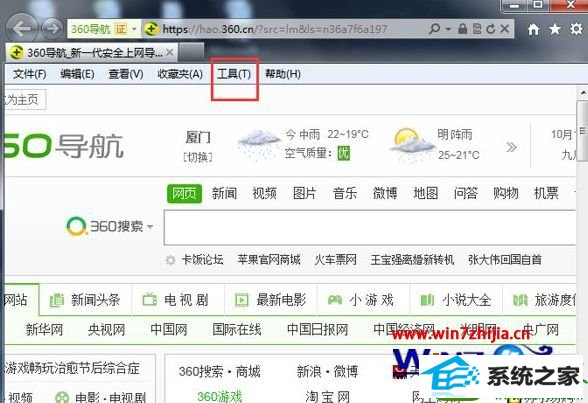Refresh the page via address bar icon
588x403 pixels.
490,29
